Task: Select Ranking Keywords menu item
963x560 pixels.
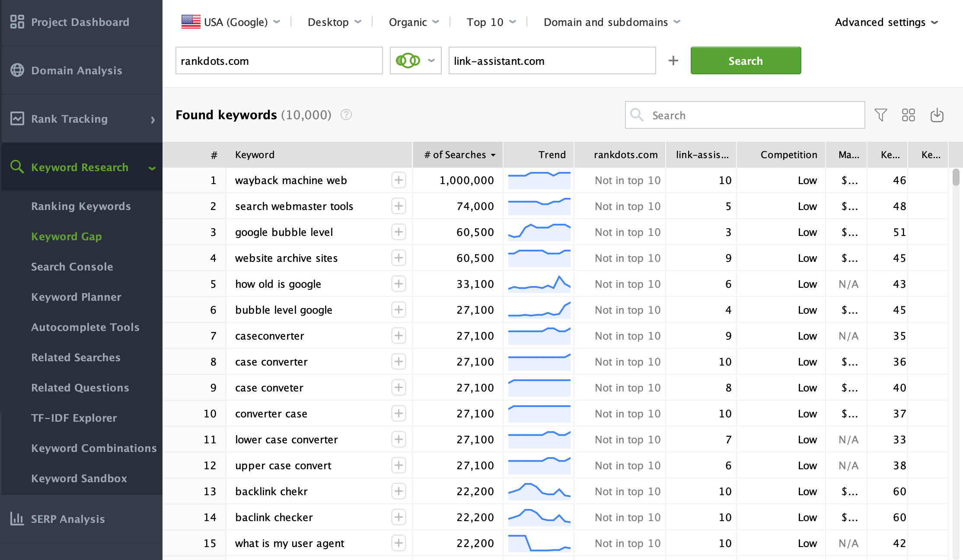Action: point(81,206)
